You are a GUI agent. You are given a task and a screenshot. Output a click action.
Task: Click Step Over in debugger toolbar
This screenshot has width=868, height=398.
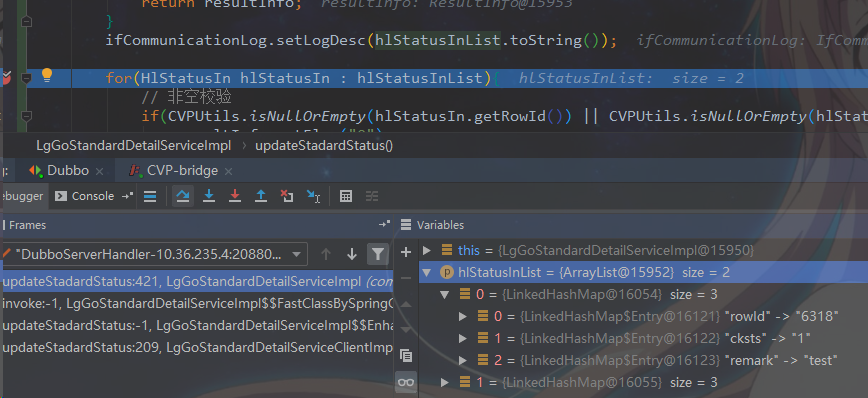(x=183, y=196)
